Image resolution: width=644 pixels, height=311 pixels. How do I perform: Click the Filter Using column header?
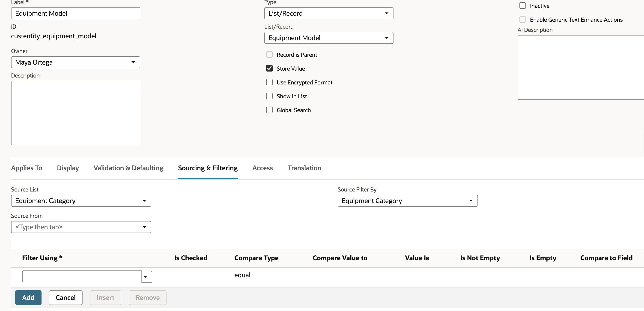pyautogui.click(x=42, y=258)
